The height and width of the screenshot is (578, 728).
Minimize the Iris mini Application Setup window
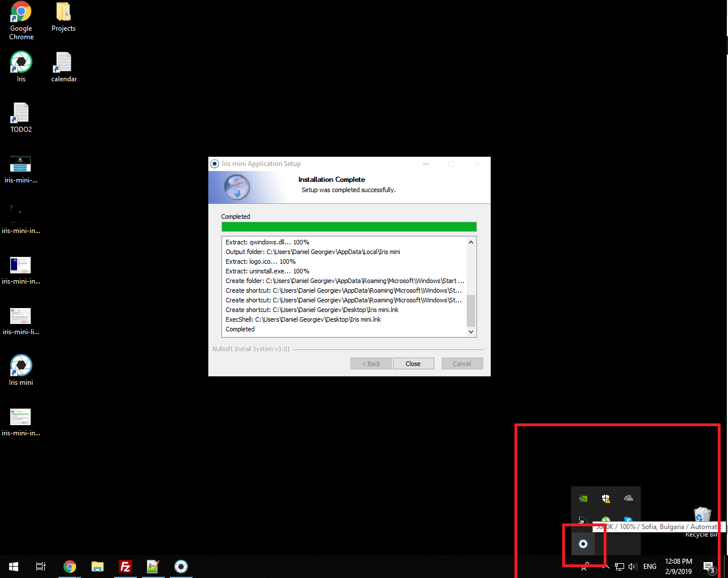pos(426,164)
